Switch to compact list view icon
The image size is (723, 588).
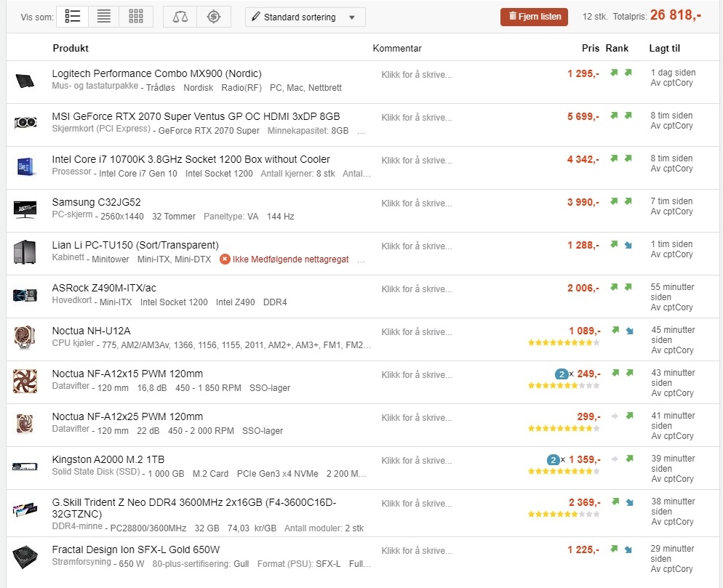click(104, 17)
